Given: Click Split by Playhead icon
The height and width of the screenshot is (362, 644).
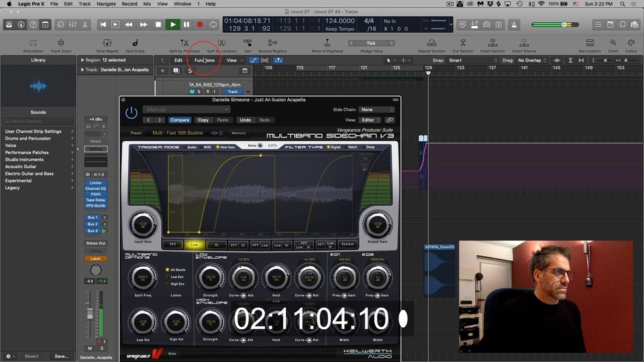Looking at the screenshot, I should click(184, 43).
